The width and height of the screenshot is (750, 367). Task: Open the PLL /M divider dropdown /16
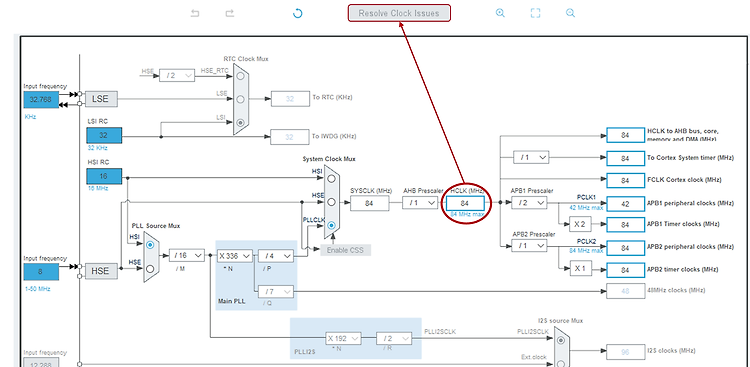coord(187,256)
